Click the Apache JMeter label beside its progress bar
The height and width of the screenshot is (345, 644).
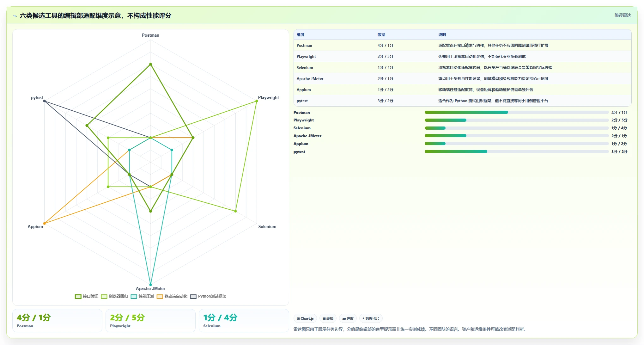pyautogui.click(x=307, y=136)
